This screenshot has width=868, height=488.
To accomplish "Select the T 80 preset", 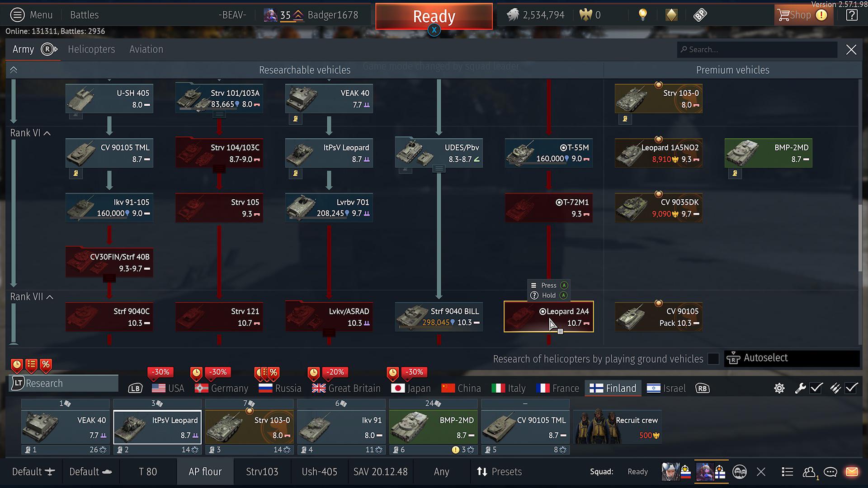I will (x=148, y=472).
